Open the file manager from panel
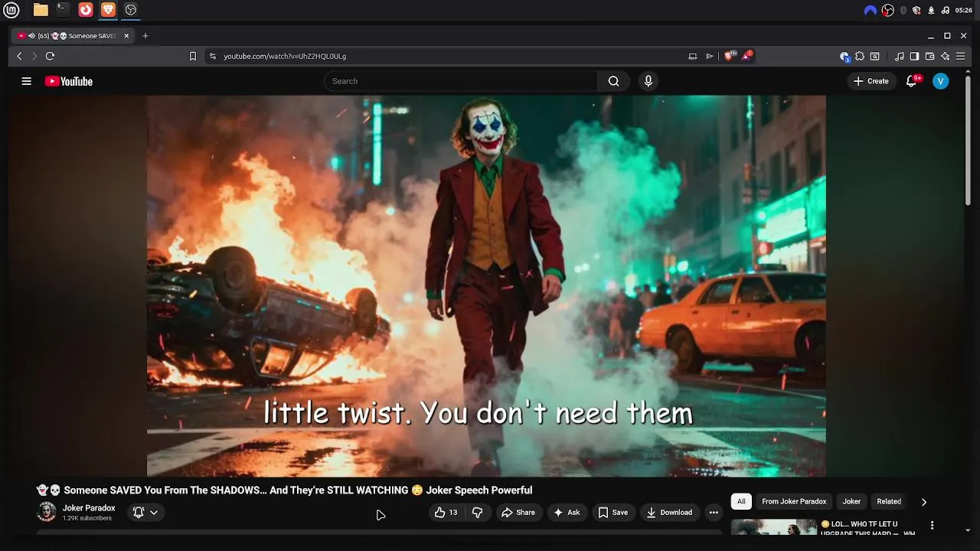This screenshot has width=980, height=551. pyautogui.click(x=41, y=10)
